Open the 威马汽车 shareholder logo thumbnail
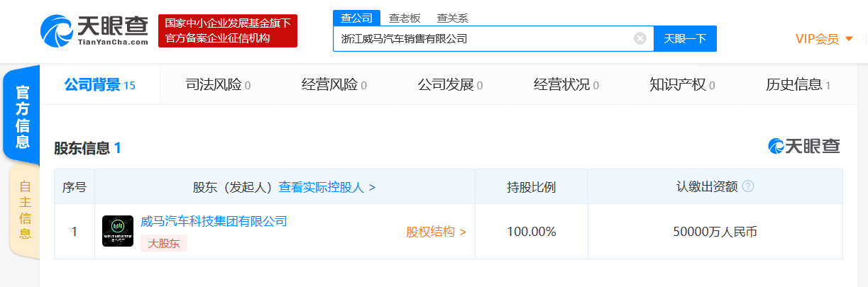Viewport: 868px width, 287px height. tap(118, 231)
